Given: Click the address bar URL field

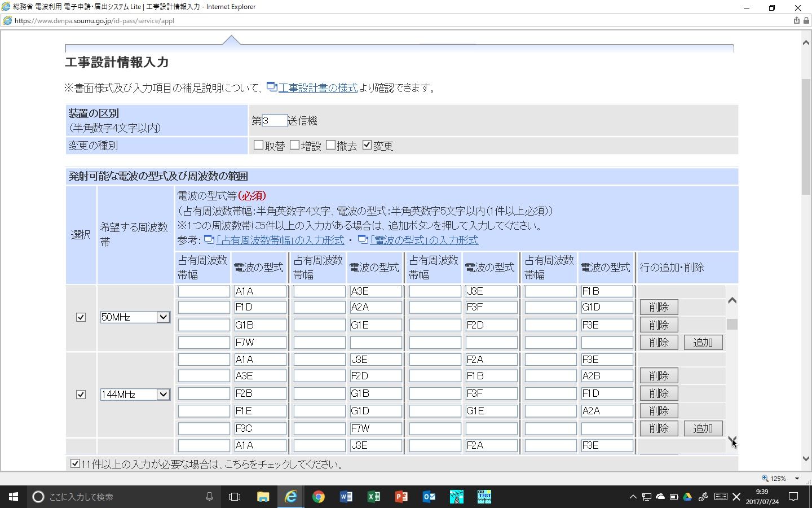Looking at the screenshot, I should coord(395,20).
